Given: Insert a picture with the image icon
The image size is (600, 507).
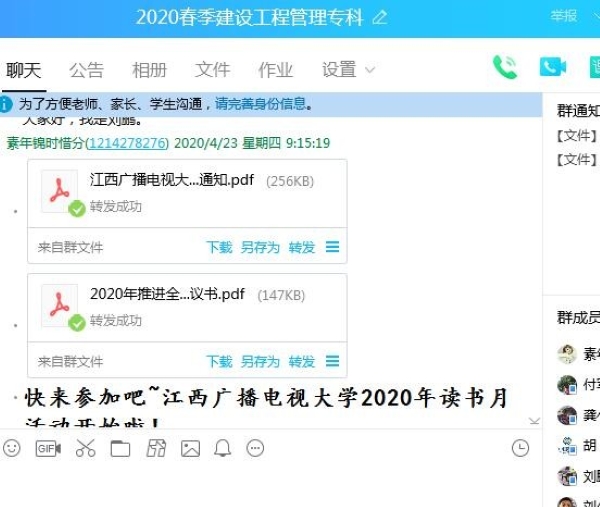Looking at the screenshot, I should (x=190, y=448).
